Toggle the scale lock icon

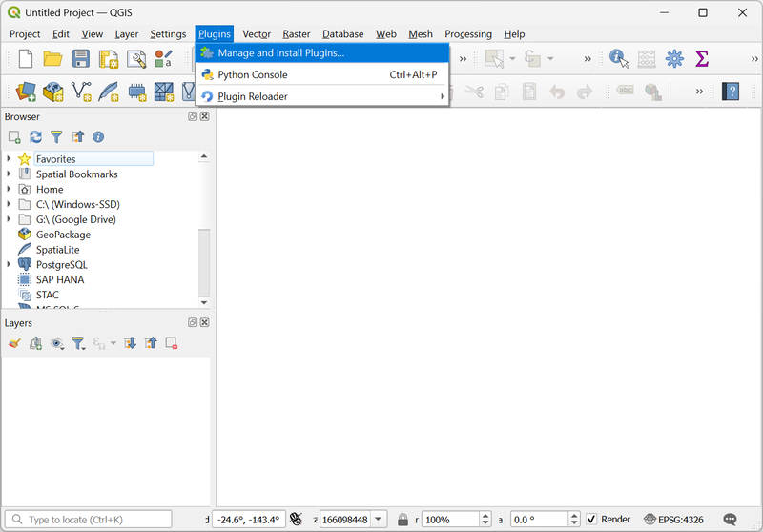(x=402, y=520)
